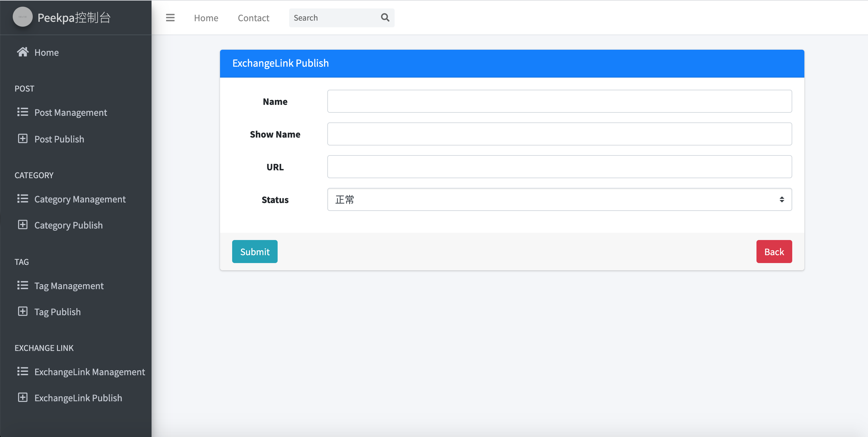Click the top Search input box
This screenshot has height=437, width=868.
coord(334,18)
